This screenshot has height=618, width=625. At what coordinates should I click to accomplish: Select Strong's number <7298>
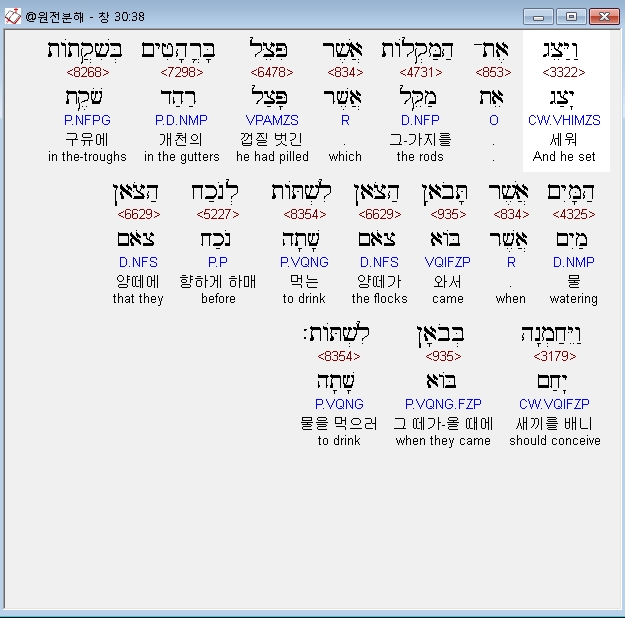[182, 72]
